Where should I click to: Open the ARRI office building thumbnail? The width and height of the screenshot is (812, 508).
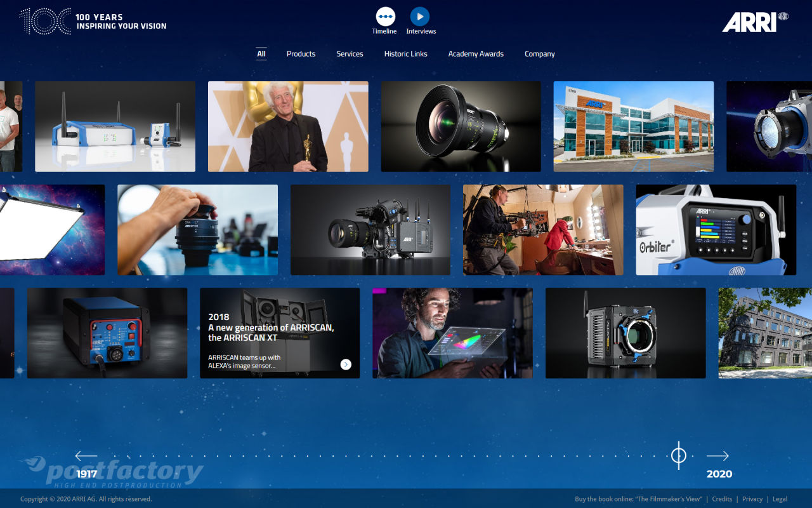(x=634, y=126)
